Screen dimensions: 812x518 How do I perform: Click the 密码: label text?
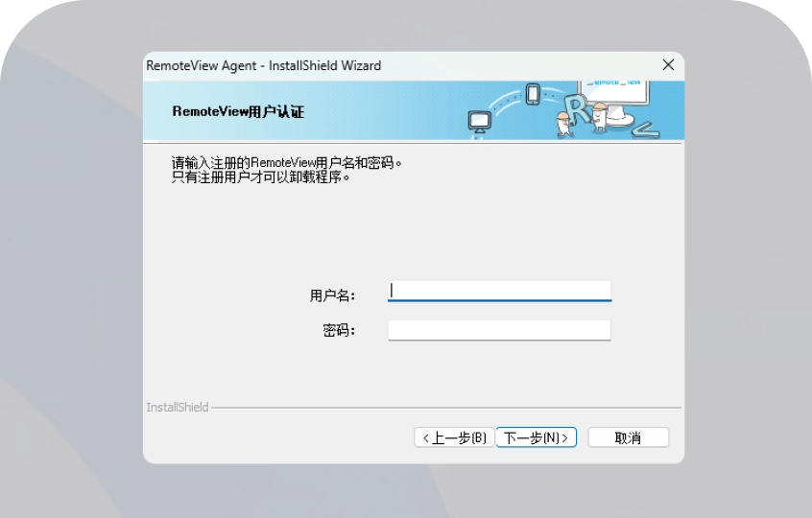(x=339, y=330)
